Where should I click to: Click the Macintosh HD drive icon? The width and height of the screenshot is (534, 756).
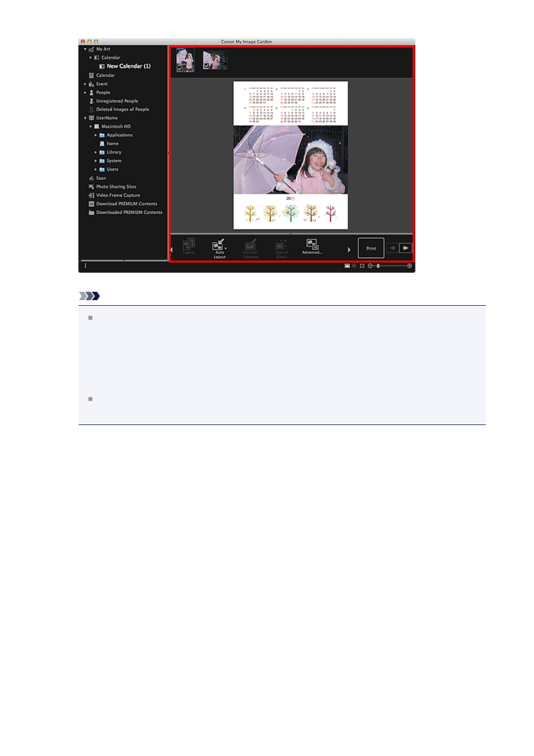tap(96, 127)
